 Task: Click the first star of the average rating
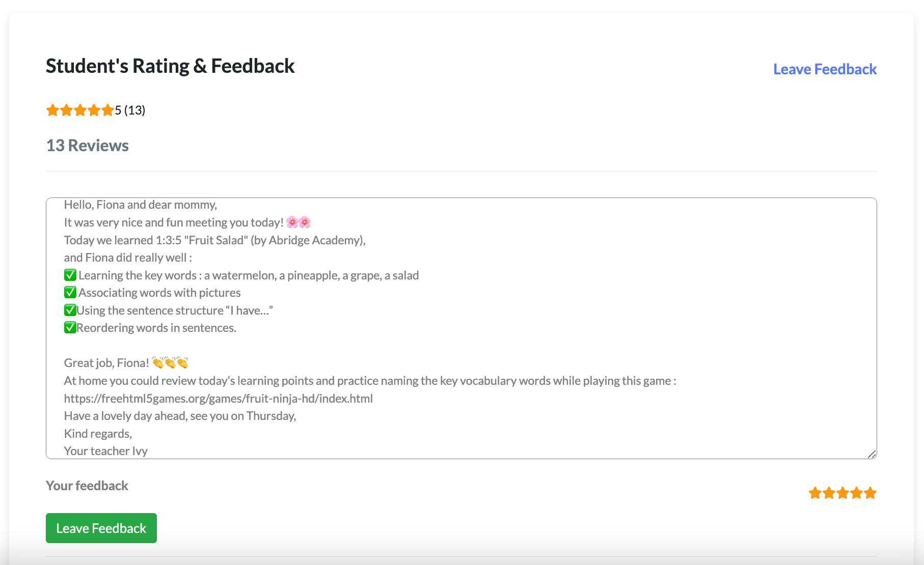click(x=53, y=110)
